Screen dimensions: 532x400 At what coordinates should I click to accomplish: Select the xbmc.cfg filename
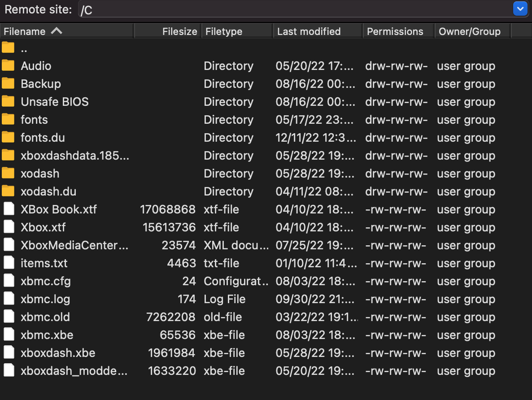[x=46, y=281]
